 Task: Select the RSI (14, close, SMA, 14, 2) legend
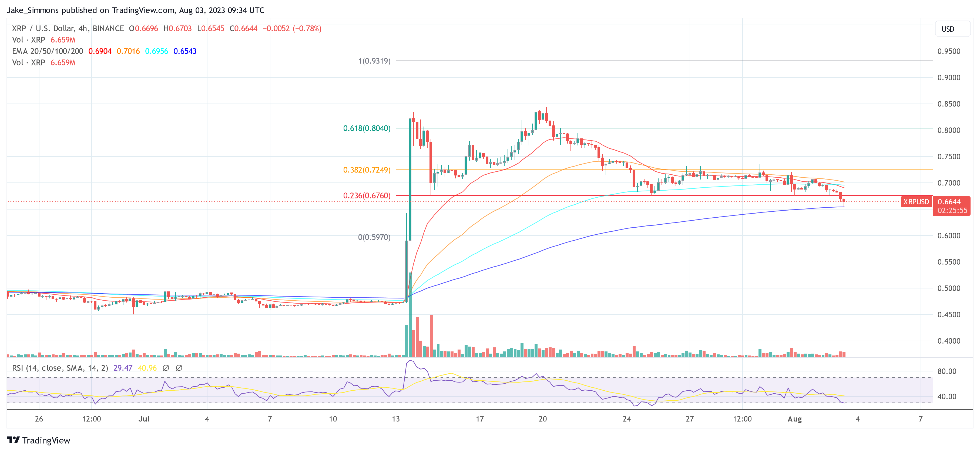point(60,368)
